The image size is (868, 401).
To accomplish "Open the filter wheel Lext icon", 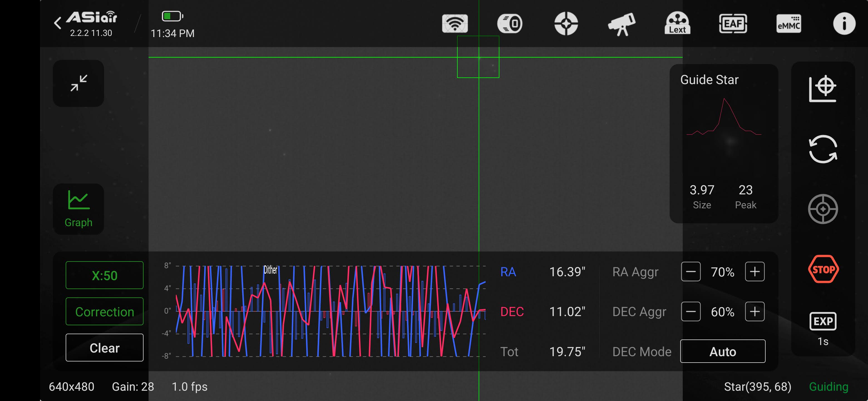I will (x=677, y=23).
